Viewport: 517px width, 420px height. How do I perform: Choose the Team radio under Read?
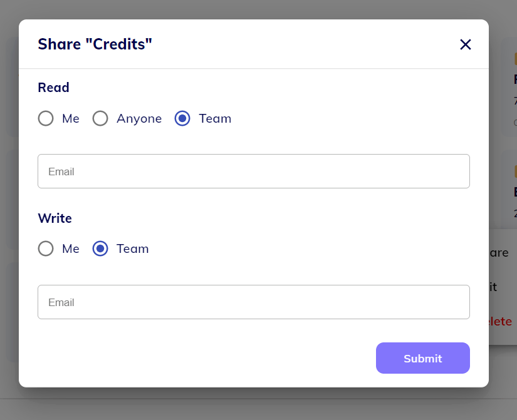[182, 118]
